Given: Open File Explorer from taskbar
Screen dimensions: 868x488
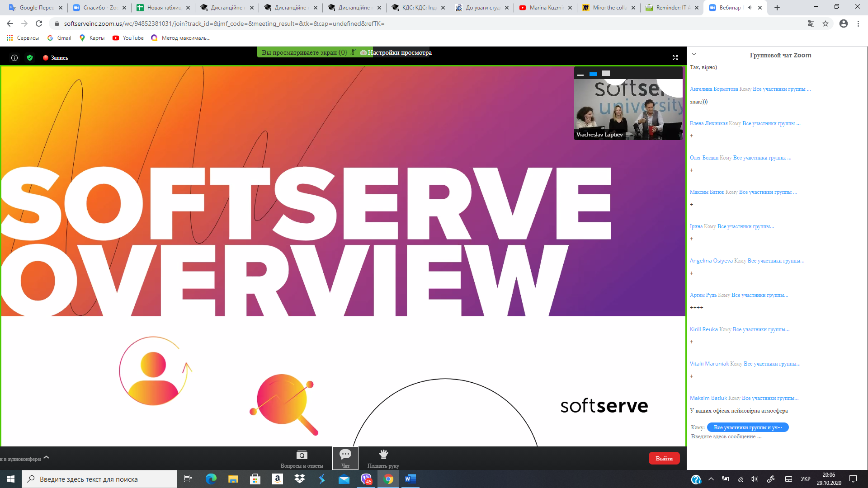Looking at the screenshot, I should 233,479.
